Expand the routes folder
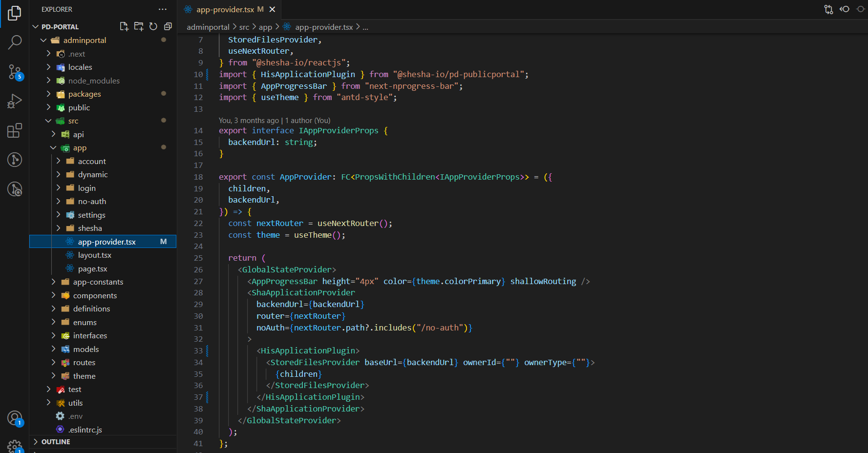The width and height of the screenshot is (868, 453). pos(53,362)
